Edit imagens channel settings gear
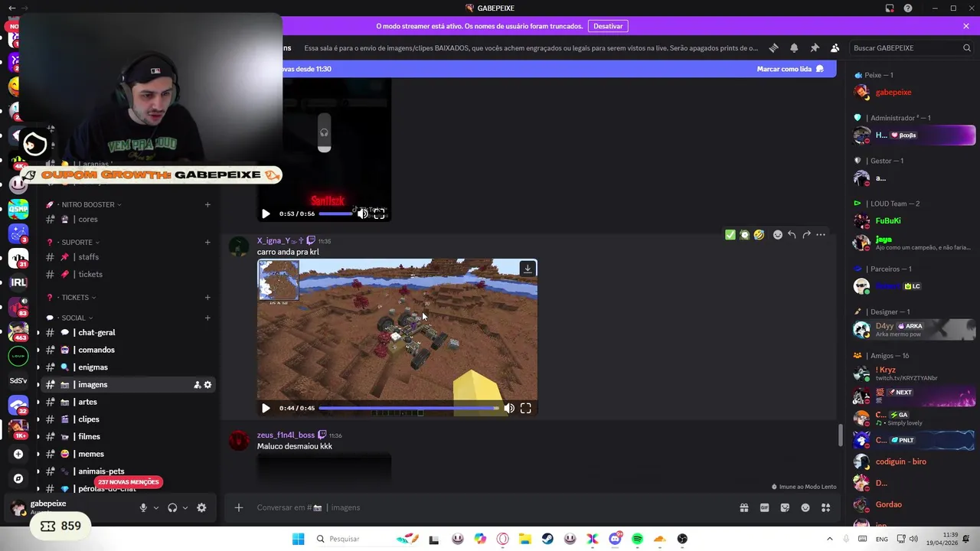Image resolution: width=980 pixels, height=551 pixels. (x=207, y=385)
